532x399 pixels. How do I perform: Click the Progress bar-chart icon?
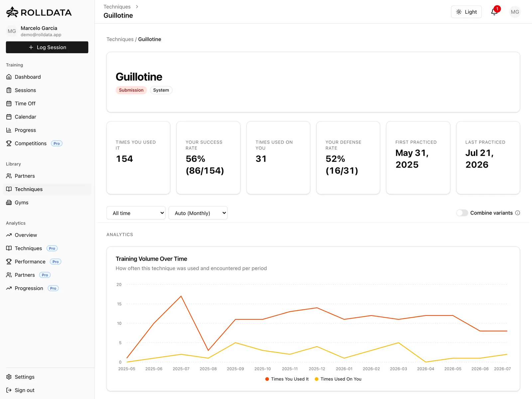pos(9,130)
